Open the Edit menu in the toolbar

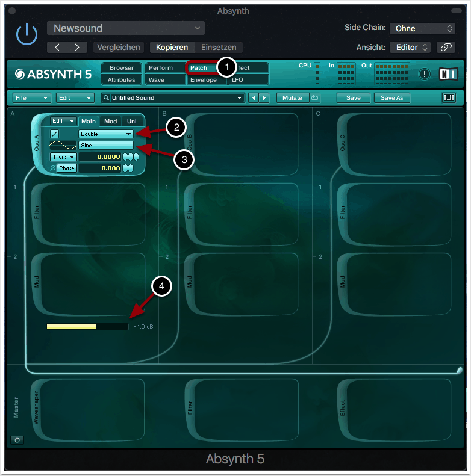click(75, 98)
